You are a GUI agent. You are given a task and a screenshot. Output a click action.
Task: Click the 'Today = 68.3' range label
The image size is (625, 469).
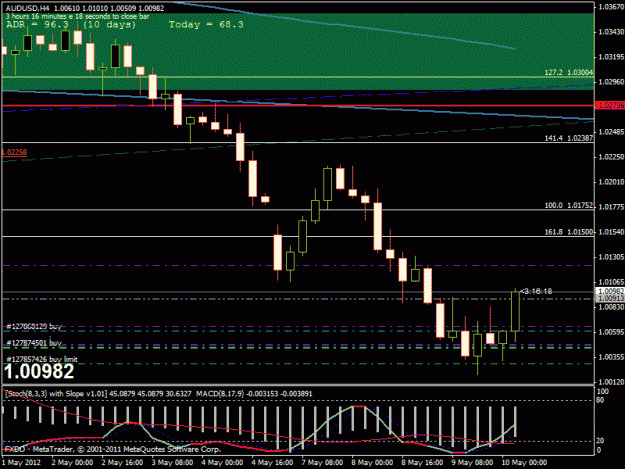pyautogui.click(x=206, y=25)
